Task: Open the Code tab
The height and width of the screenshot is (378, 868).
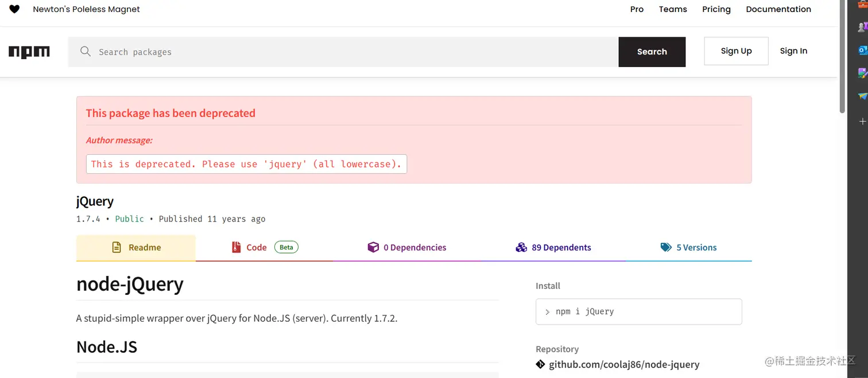Action: (x=265, y=248)
